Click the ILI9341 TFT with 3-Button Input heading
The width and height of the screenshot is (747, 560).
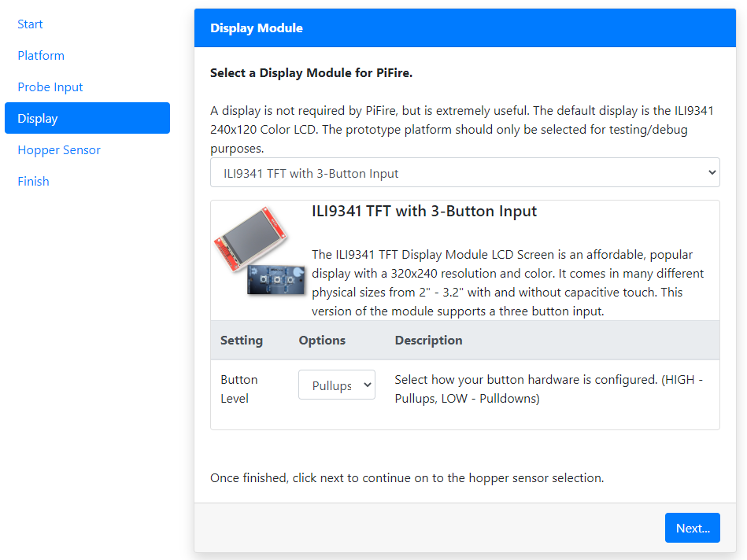coord(424,212)
